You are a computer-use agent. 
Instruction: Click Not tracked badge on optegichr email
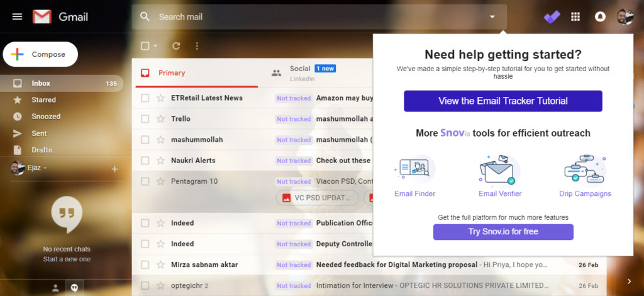click(x=294, y=286)
